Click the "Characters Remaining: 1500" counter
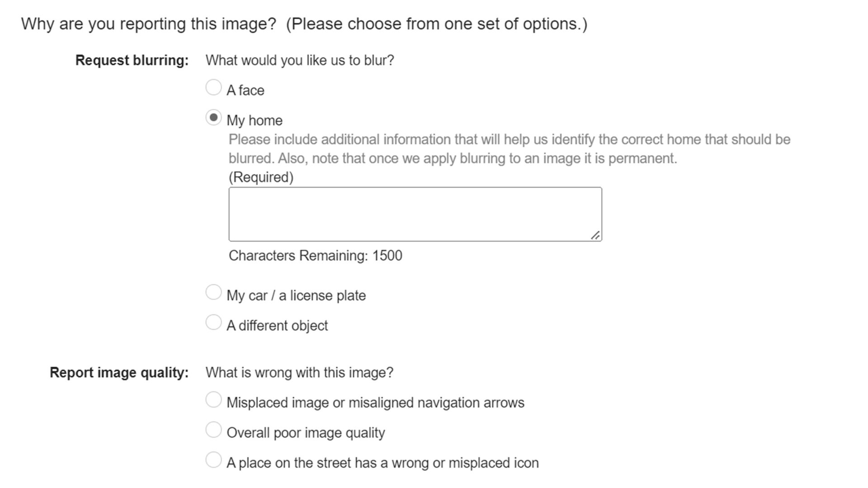 pyautogui.click(x=315, y=256)
